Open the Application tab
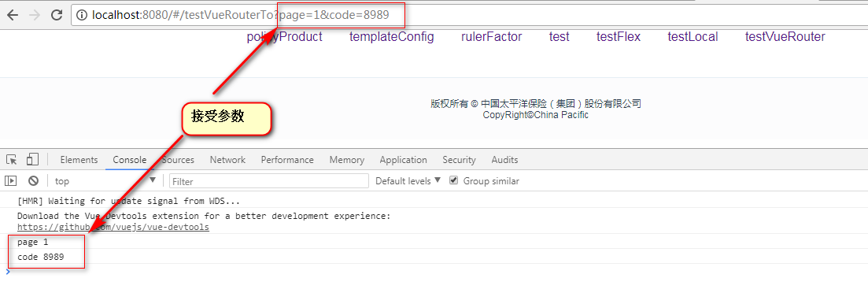The height and width of the screenshot is (293, 868). [x=404, y=160]
